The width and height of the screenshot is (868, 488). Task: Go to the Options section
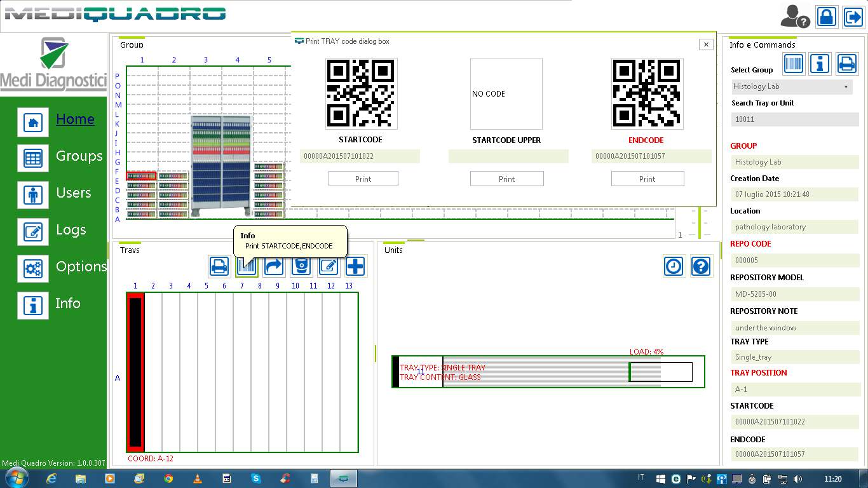[x=81, y=266]
